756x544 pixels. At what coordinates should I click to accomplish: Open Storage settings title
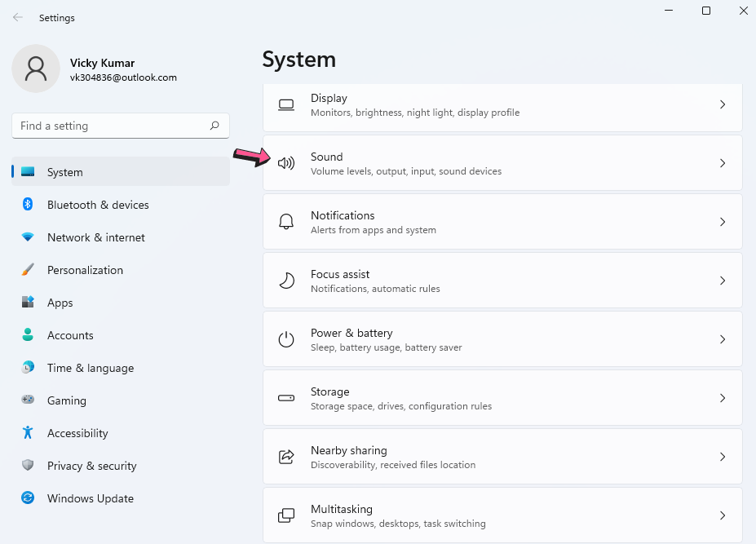[x=329, y=391]
